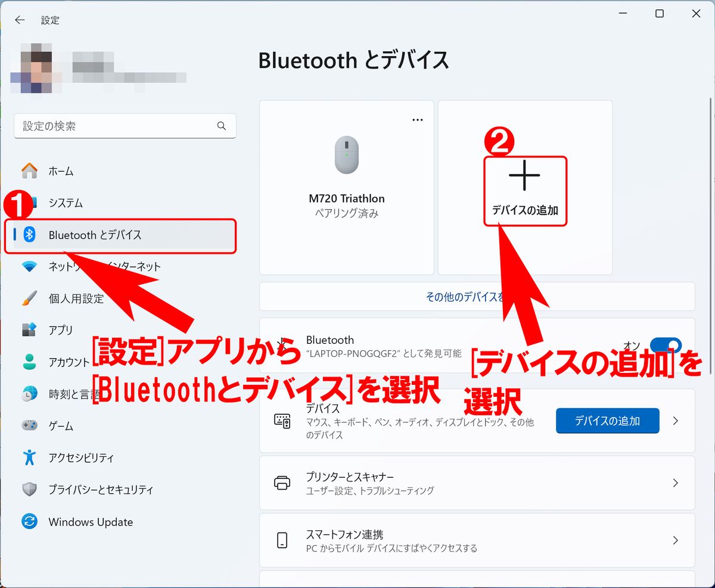Click the Accessibility figure icon
This screenshot has height=588, width=715.
[x=29, y=458]
